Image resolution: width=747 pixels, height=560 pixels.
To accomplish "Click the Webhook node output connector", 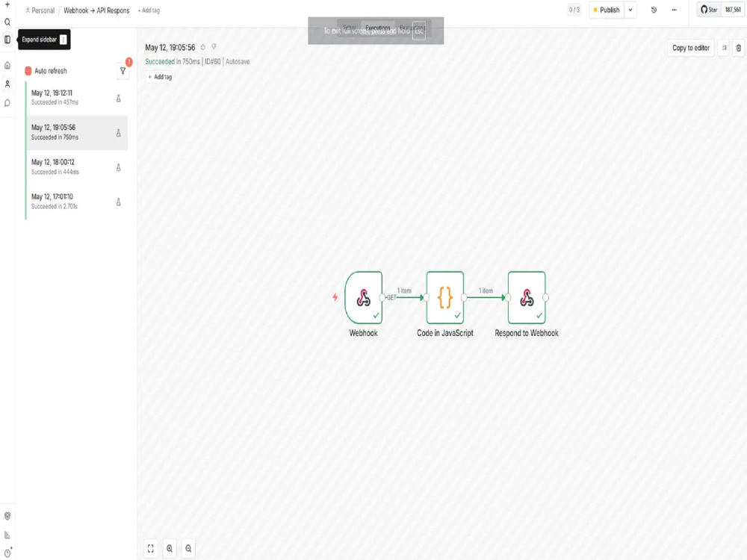I will tap(382, 298).
